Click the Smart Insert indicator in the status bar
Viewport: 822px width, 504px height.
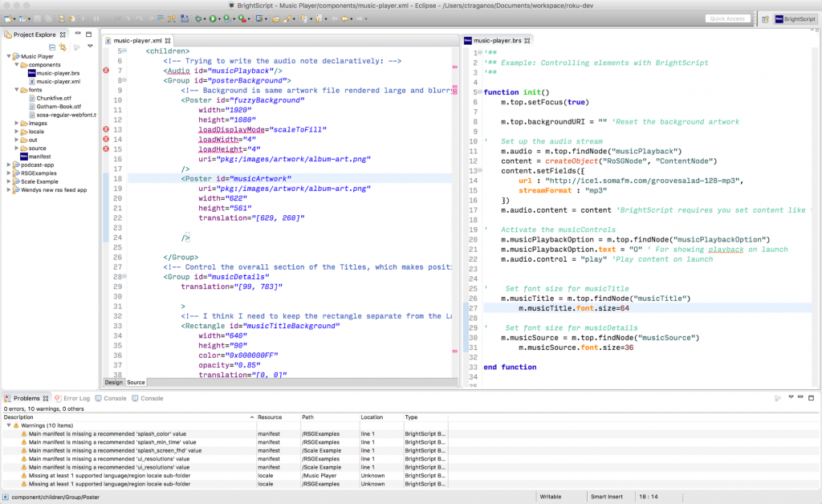tap(608, 496)
